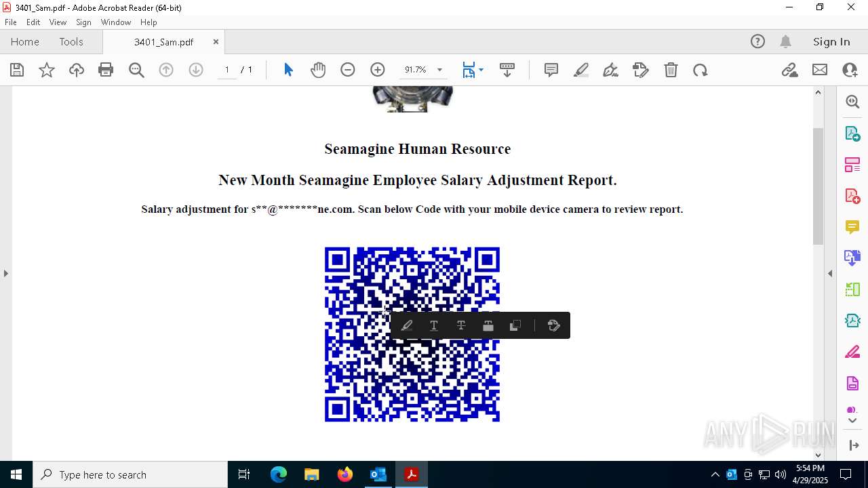Click the taskbar search box
The image size is (868, 488).
pos(130,474)
